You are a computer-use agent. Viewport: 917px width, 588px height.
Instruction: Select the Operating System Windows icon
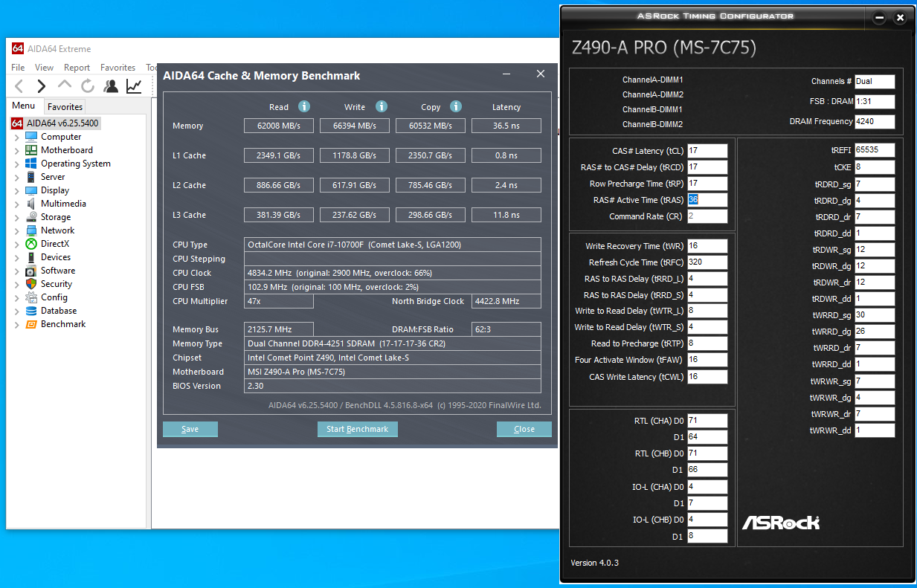31,164
